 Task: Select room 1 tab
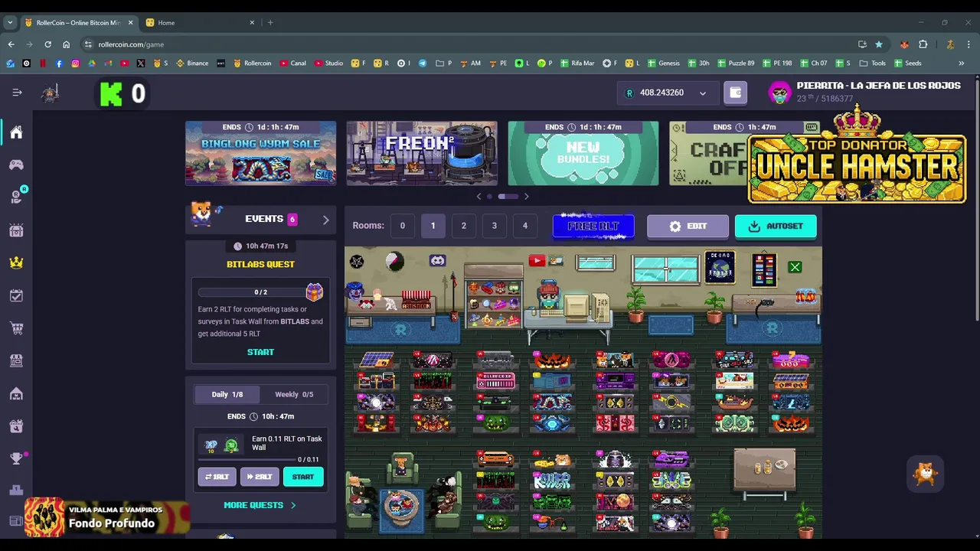[433, 226]
